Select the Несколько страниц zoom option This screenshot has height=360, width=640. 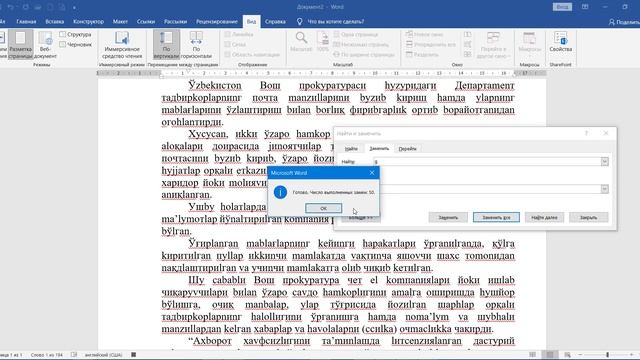361,44
